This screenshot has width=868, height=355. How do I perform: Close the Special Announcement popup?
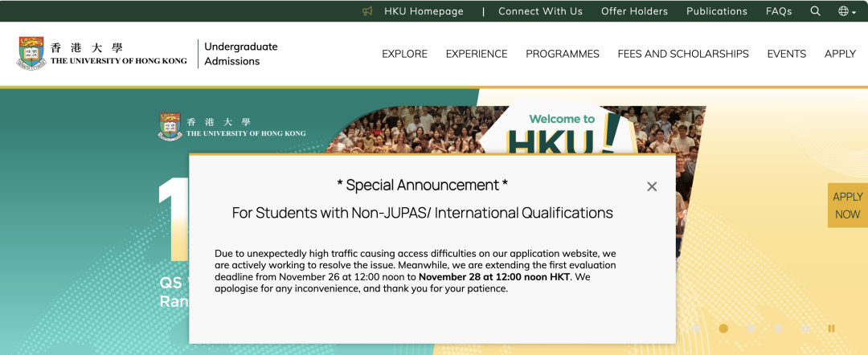tap(652, 186)
